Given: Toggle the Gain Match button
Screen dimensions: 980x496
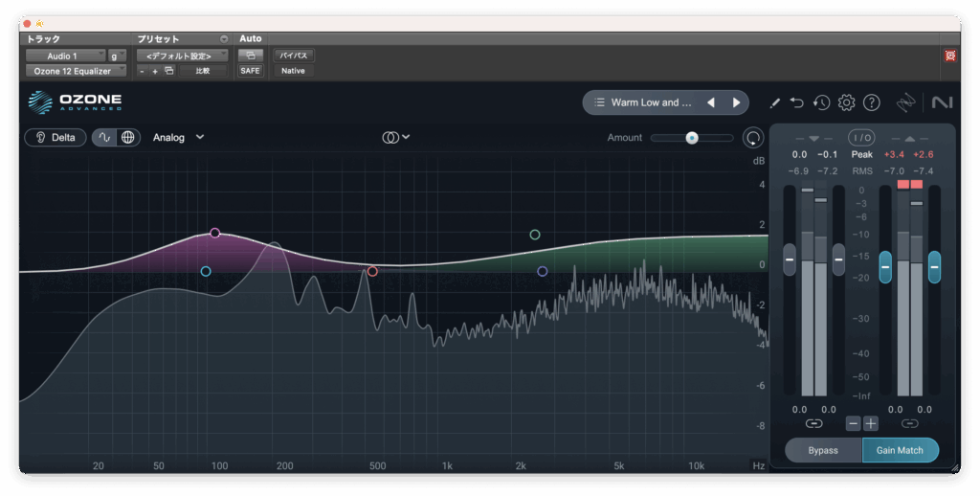Looking at the screenshot, I should [900, 450].
